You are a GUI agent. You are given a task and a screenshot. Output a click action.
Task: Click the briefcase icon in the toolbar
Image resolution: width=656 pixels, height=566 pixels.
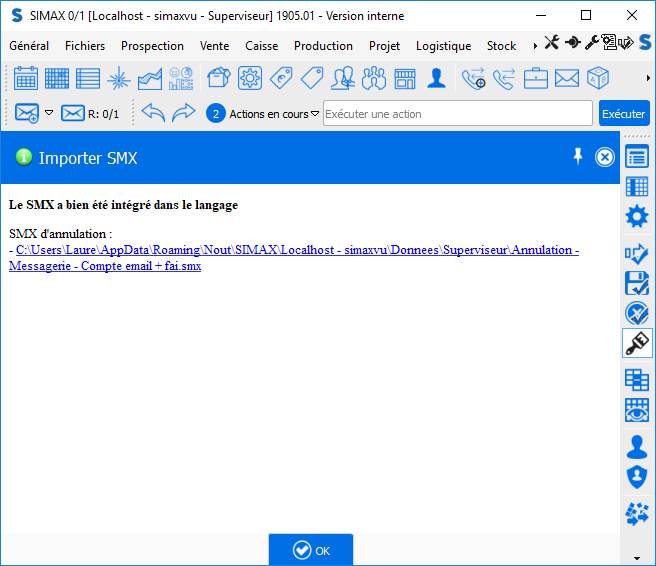(536, 78)
